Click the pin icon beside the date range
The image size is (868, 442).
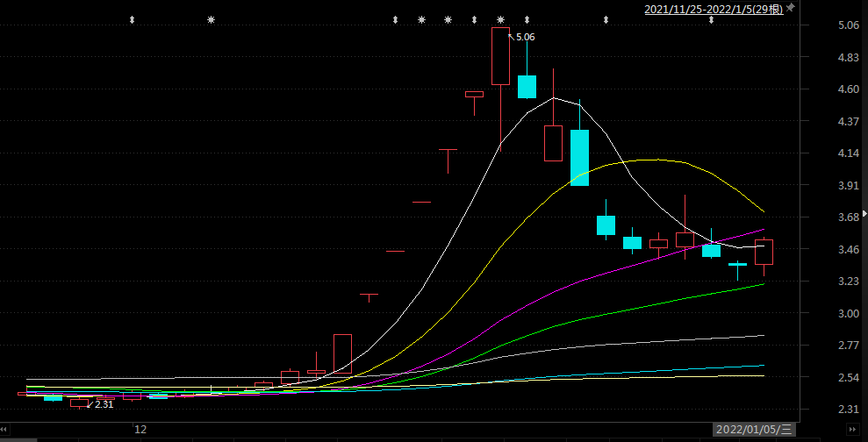[790, 8]
